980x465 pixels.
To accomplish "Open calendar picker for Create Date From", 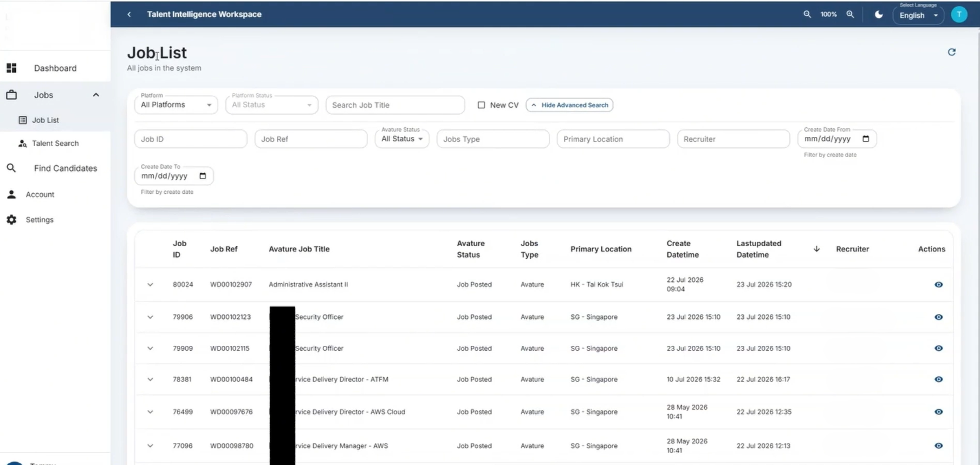I will coord(865,139).
